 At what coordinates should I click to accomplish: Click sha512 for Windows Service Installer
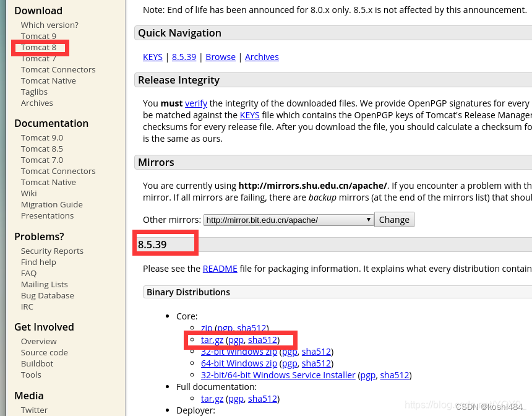pyautogui.click(x=395, y=375)
